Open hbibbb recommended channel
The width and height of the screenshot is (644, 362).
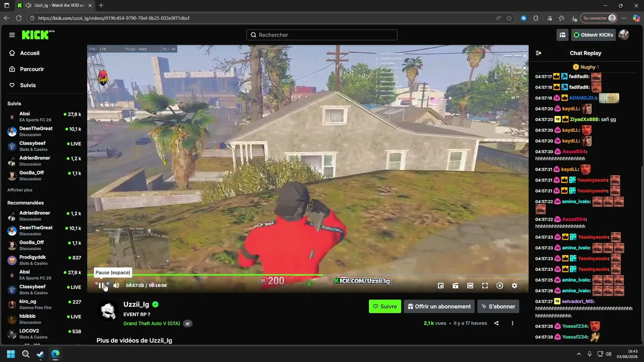coord(44,319)
